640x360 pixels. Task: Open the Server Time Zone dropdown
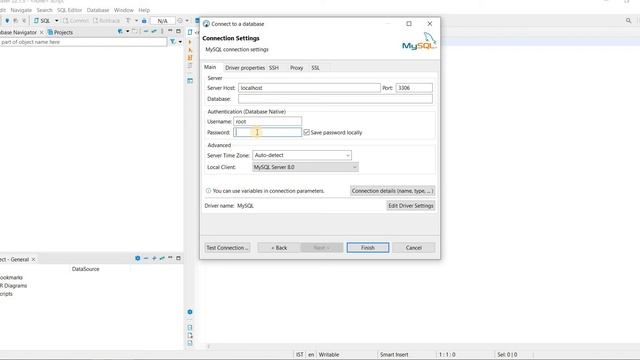302,155
